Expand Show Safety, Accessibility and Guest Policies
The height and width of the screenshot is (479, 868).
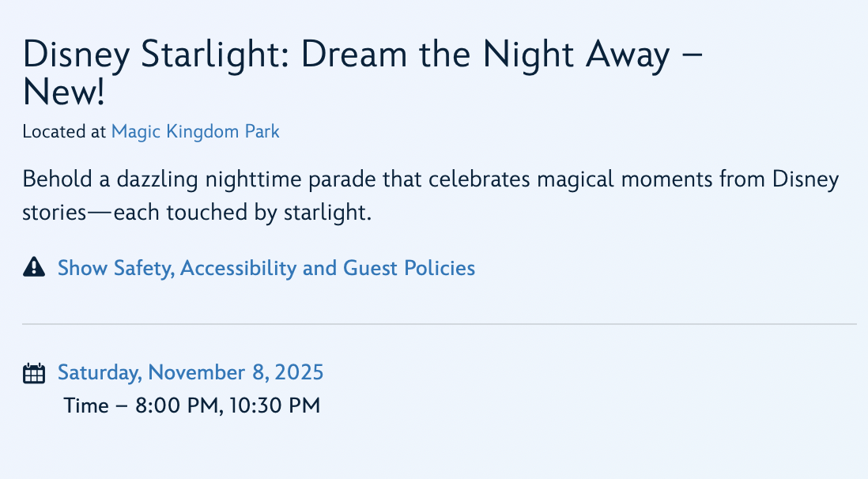pos(266,268)
